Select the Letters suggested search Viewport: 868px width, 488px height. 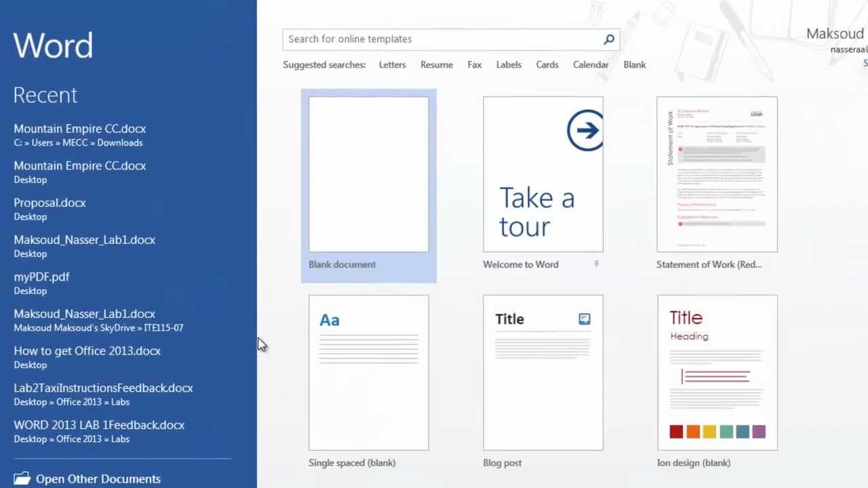(392, 65)
